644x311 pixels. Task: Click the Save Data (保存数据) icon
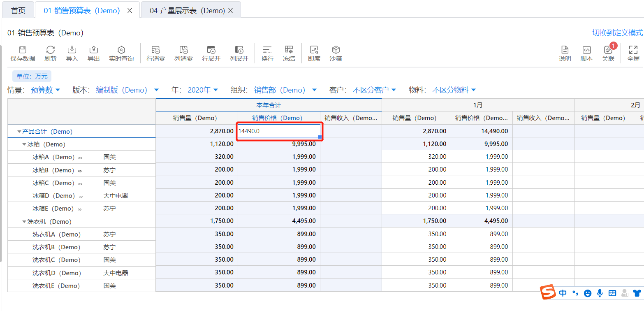pyautogui.click(x=23, y=50)
